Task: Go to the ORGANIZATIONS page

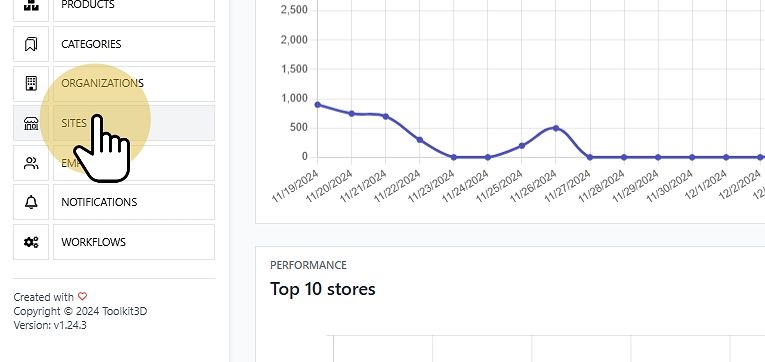Action: point(134,83)
